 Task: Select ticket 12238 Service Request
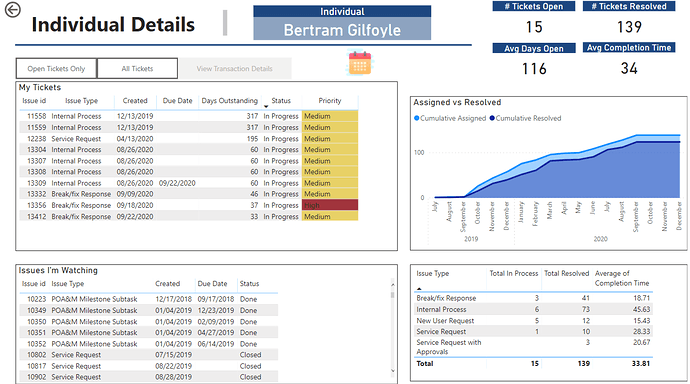(188, 139)
